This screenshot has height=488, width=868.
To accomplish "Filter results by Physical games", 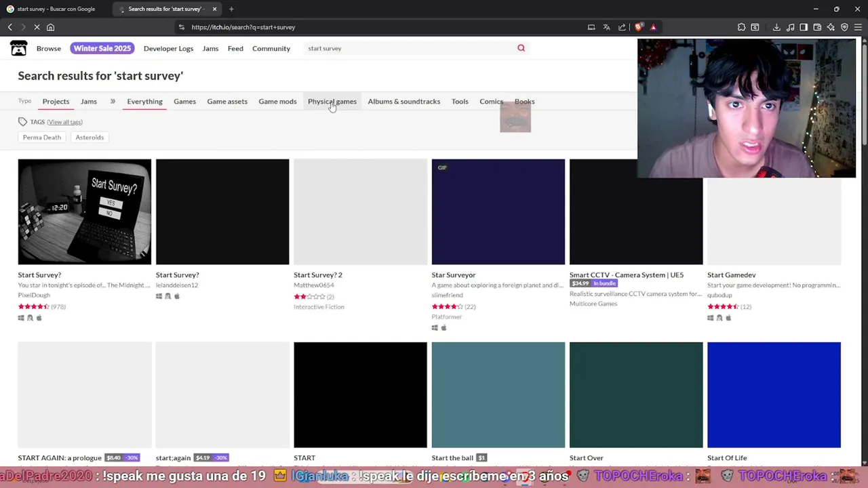I will coord(332,101).
